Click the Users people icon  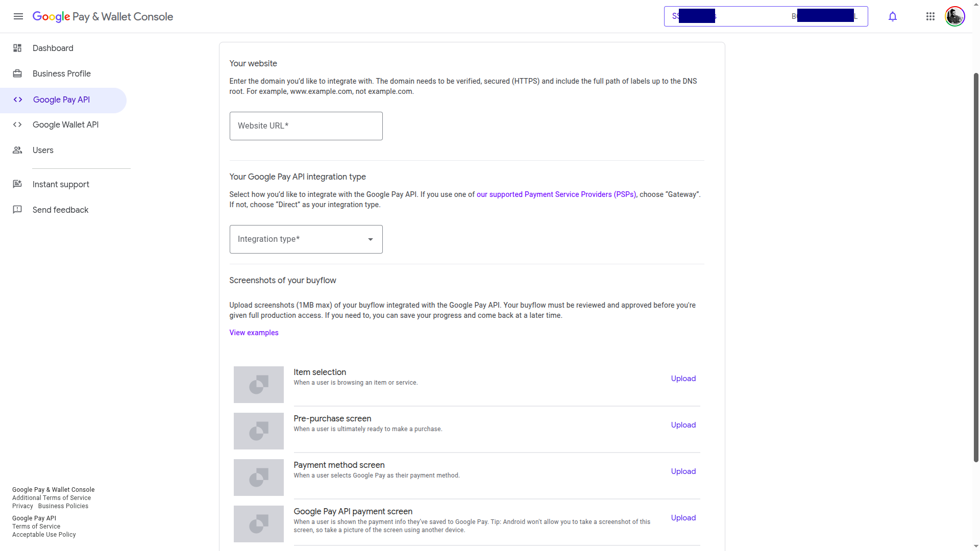pyautogui.click(x=17, y=150)
